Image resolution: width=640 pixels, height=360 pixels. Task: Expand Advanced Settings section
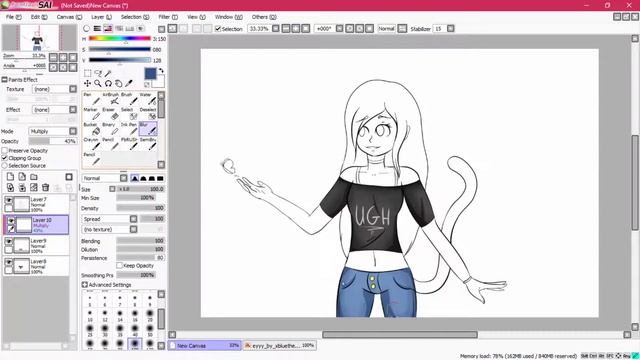pyautogui.click(x=84, y=285)
